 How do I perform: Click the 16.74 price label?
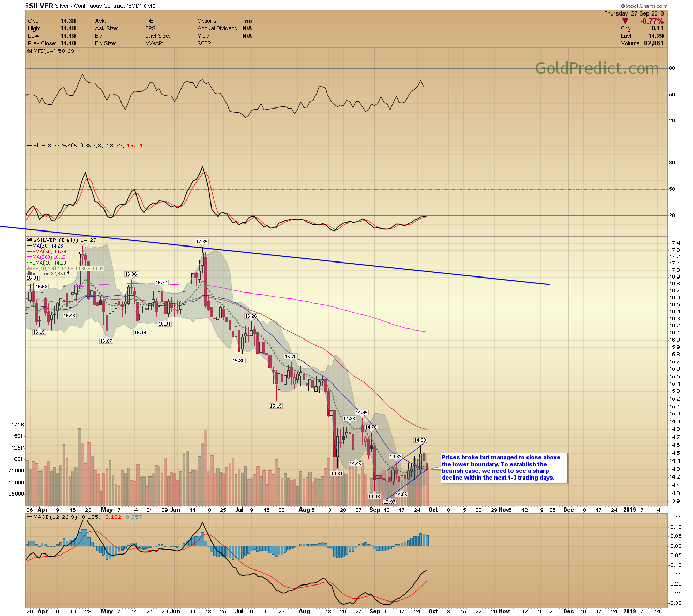pos(162,283)
